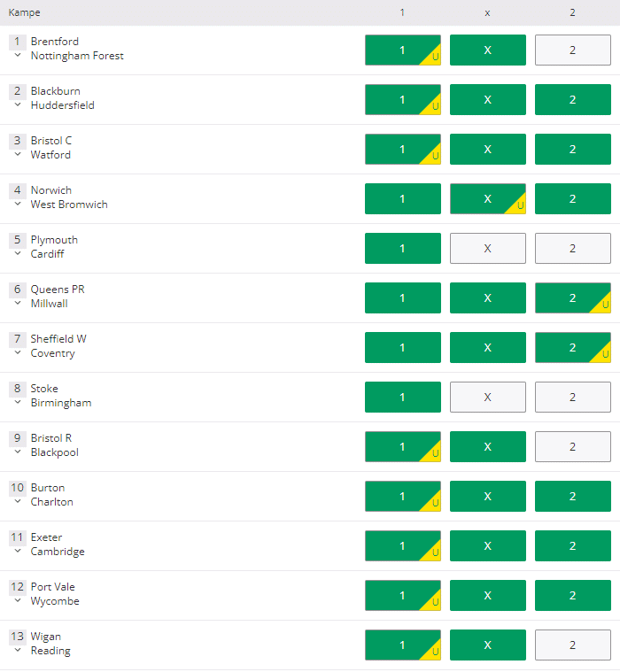Deselect draw for Blackburn vs Huddersfield

(x=487, y=99)
